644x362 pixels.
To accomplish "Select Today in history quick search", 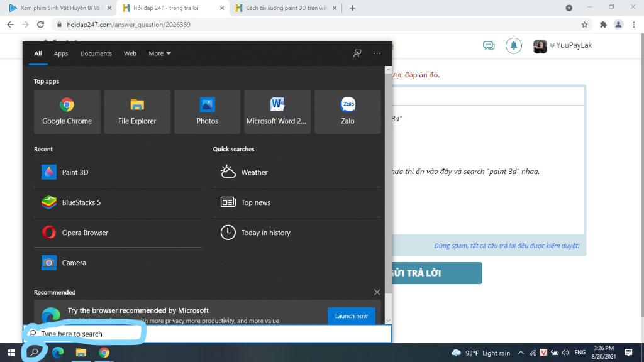I will (x=297, y=233).
